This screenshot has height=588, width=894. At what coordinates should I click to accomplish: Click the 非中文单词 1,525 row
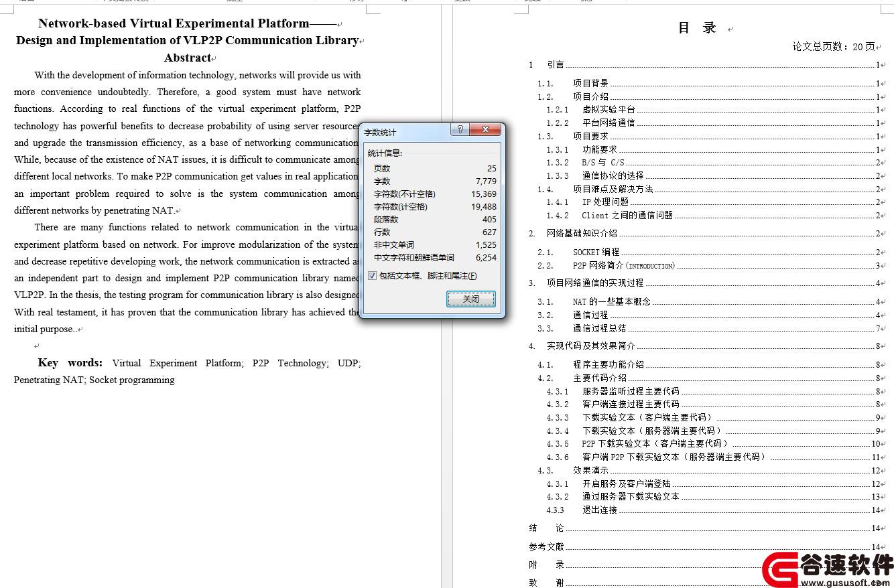click(x=435, y=245)
